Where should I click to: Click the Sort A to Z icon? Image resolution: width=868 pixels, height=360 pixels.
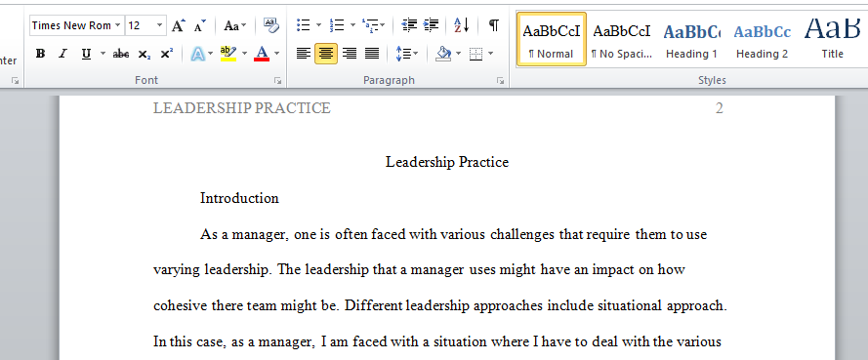click(461, 25)
